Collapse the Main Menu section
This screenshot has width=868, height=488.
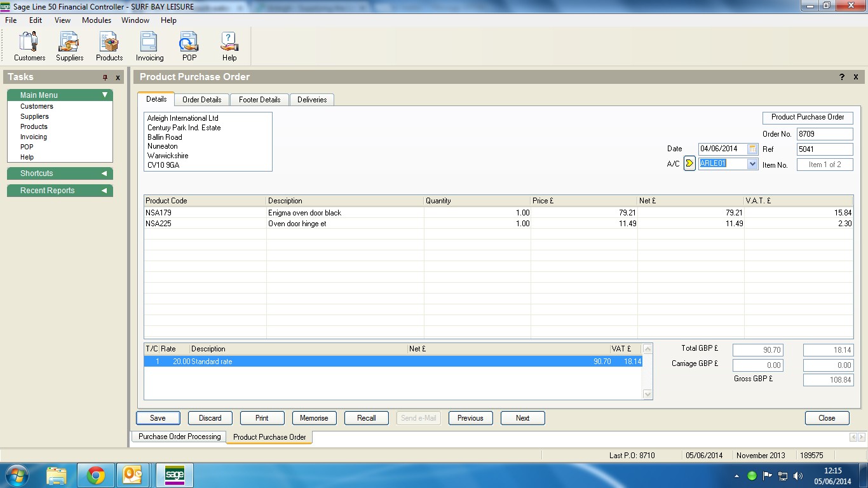(x=105, y=95)
